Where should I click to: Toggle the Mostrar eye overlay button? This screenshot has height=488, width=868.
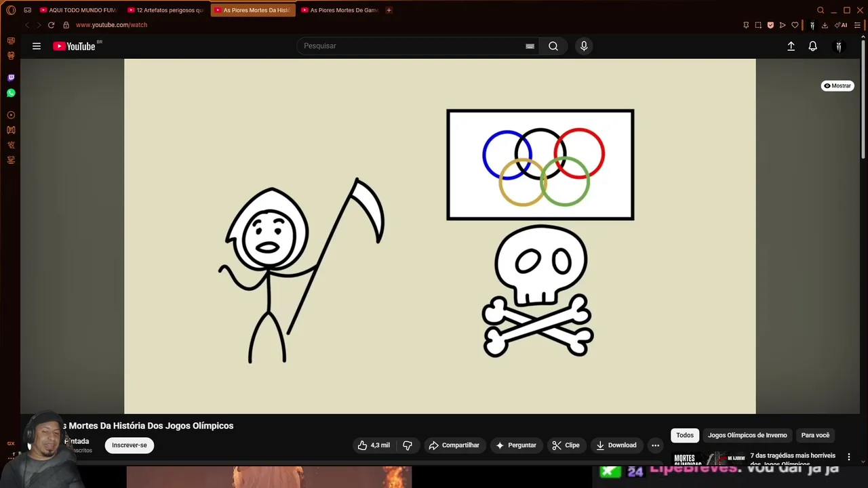tap(837, 86)
